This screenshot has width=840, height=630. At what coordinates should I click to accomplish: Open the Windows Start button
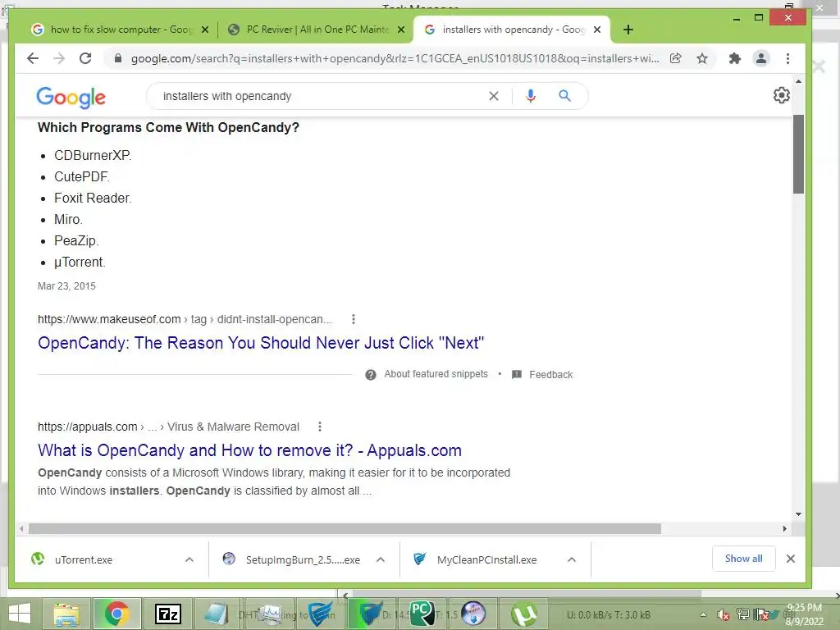[x=20, y=614]
